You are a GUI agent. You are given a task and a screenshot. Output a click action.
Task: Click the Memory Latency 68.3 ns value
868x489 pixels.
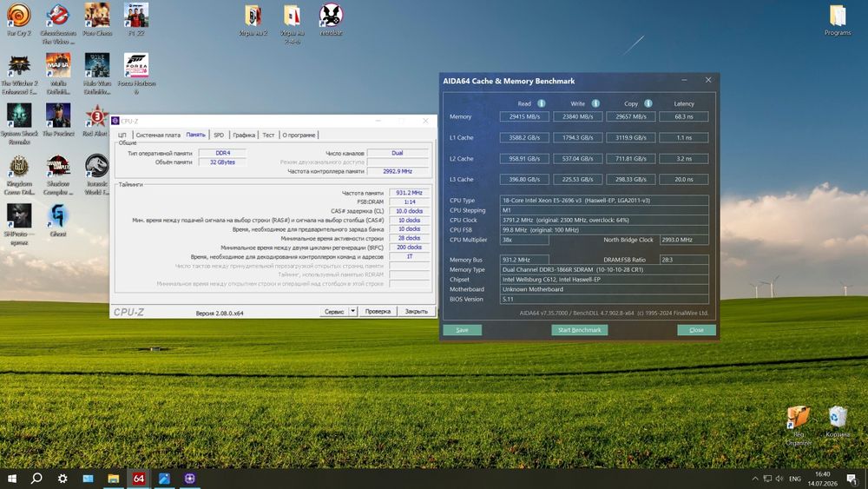coord(684,117)
